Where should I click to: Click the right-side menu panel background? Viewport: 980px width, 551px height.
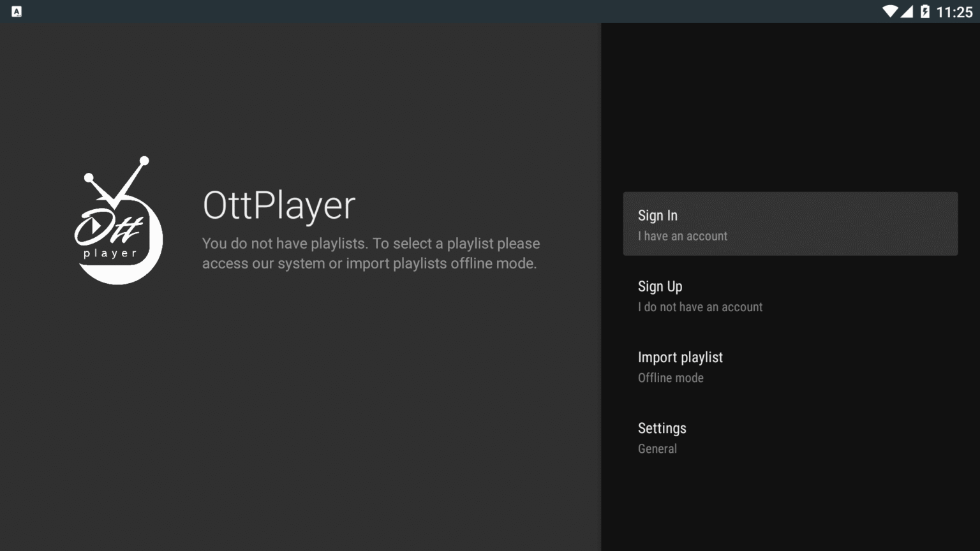pyautogui.click(x=791, y=504)
